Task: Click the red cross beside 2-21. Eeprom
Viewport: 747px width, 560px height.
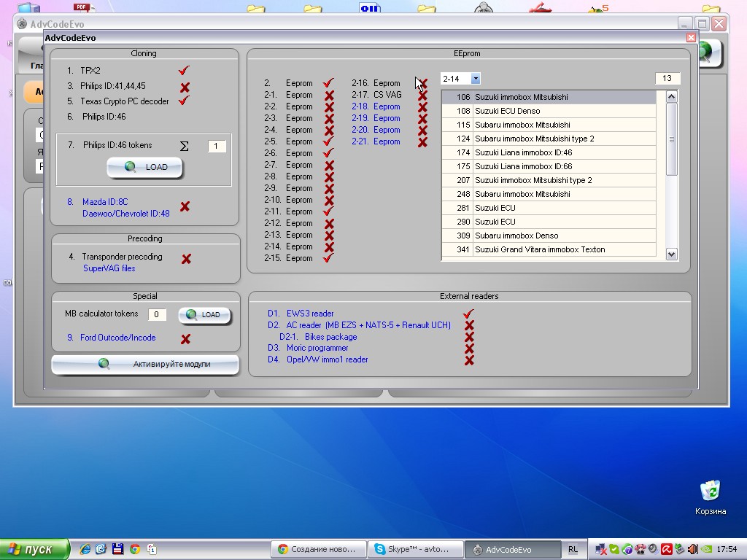Action: click(422, 142)
